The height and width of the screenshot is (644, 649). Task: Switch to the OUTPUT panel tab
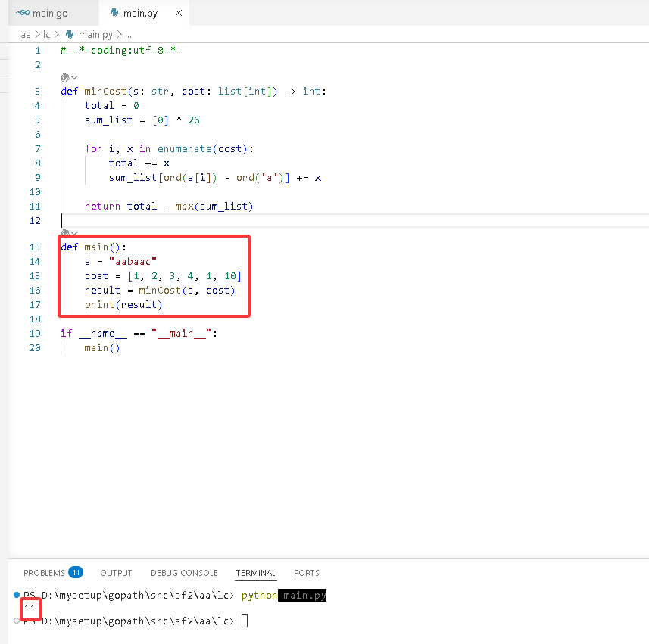(x=116, y=573)
